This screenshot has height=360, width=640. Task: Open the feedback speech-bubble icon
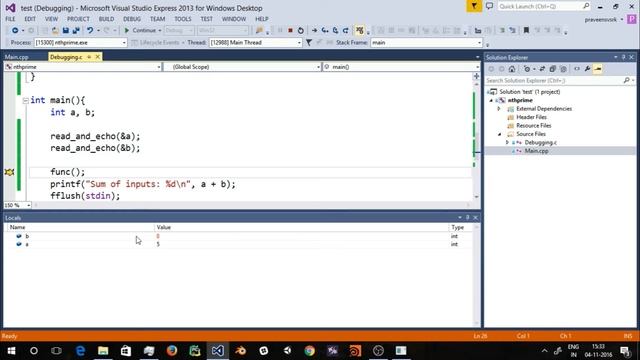coord(489,6)
